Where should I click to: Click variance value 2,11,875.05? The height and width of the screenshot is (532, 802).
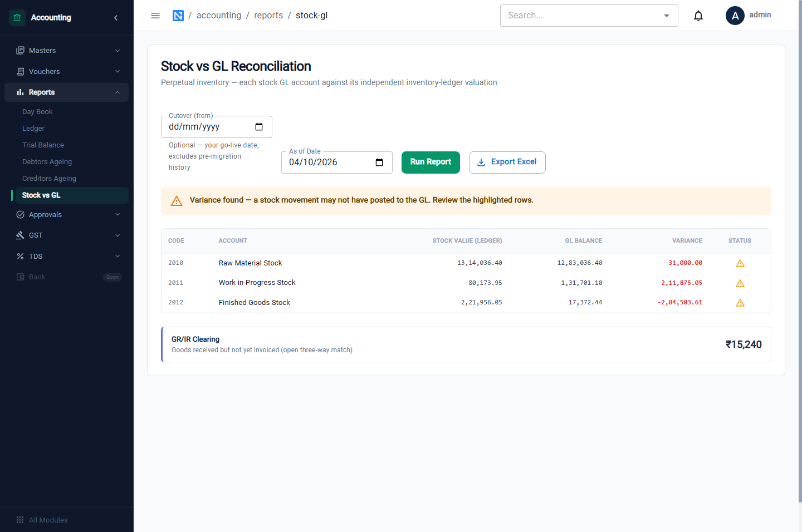pyautogui.click(x=682, y=283)
